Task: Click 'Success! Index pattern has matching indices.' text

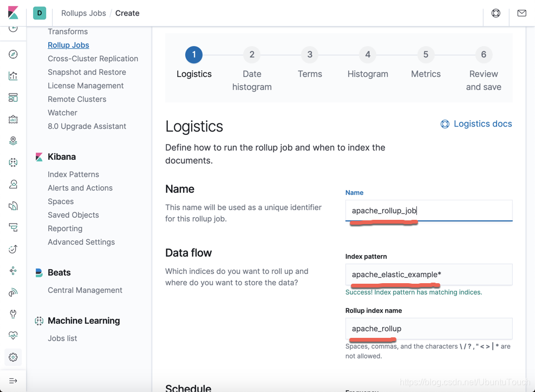Action: pyautogui.click(x=414, y=292)
